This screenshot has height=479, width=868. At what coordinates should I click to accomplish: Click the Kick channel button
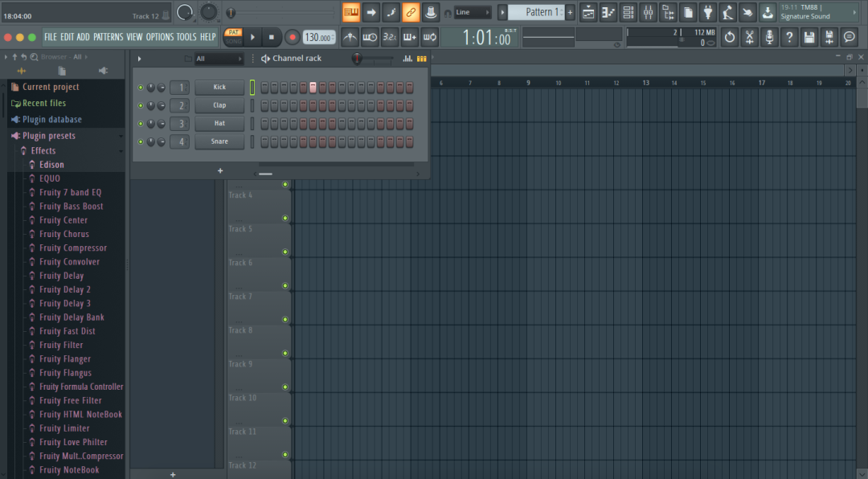tap(219, 87)
